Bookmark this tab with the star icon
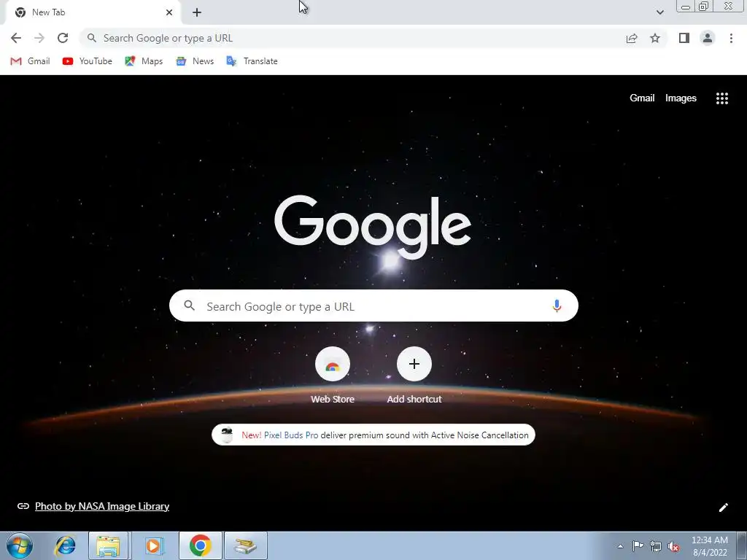The image size is (747, 560). (x=655, y=38)
